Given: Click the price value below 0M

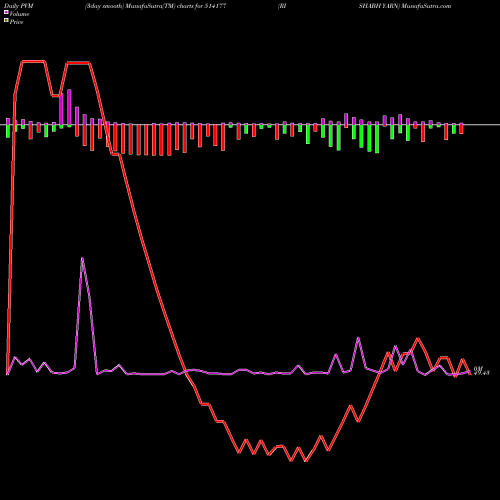Looking at the screenshot, I should [x=482, y=373].
